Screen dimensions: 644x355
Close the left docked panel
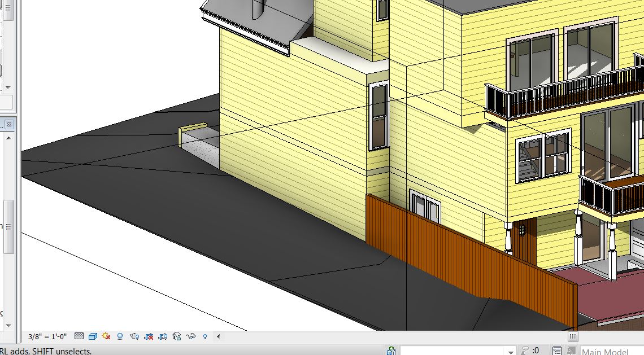[x=9, y=124]
